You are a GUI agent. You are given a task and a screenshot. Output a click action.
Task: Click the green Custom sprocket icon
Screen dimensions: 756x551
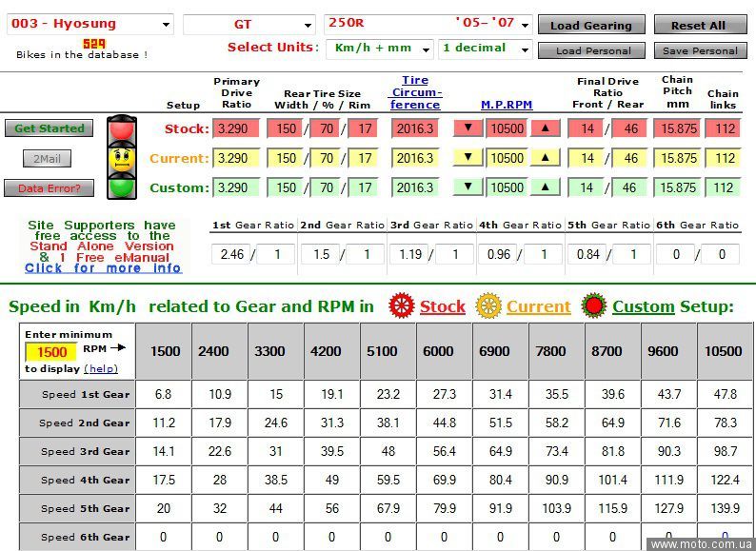pos(594,306)
